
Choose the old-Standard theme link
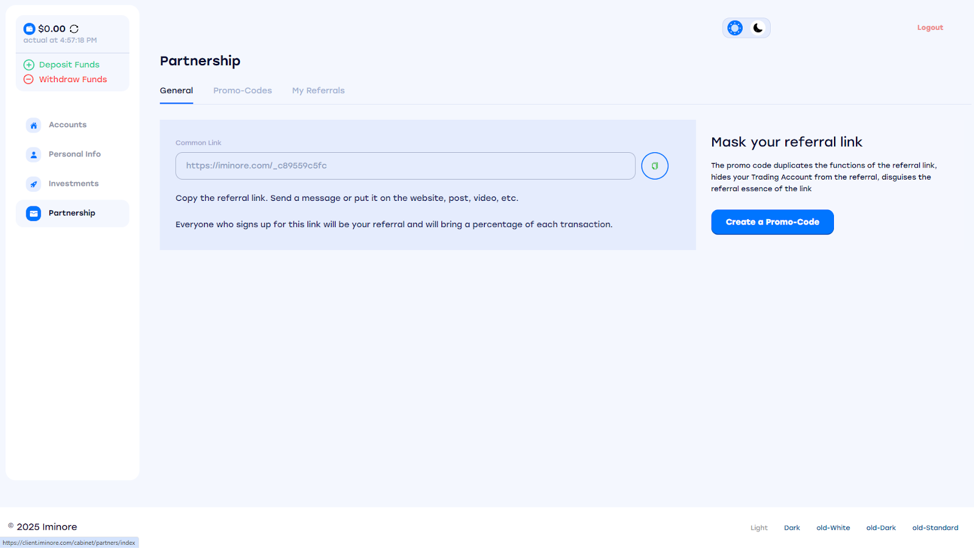pos(935,528)
